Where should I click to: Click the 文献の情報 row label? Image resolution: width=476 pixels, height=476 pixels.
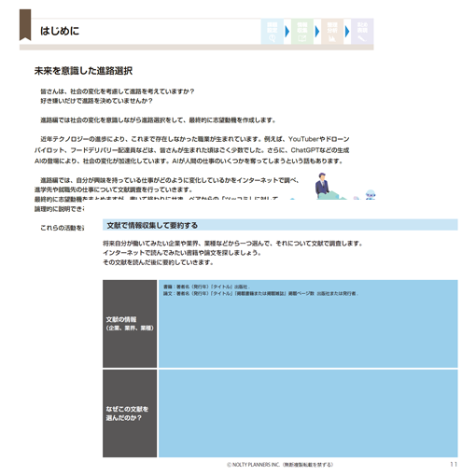pos(130,324)
